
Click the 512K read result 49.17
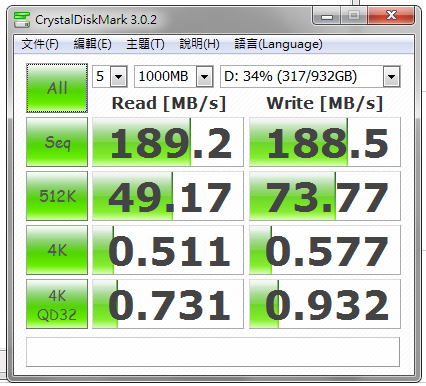tap(168, 196)
